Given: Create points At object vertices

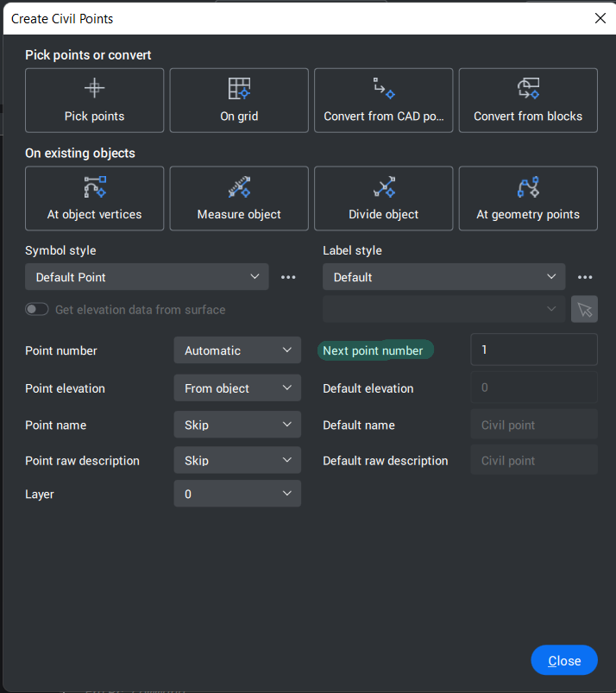Looking at the screenshot, I should (x=95, y=198).
